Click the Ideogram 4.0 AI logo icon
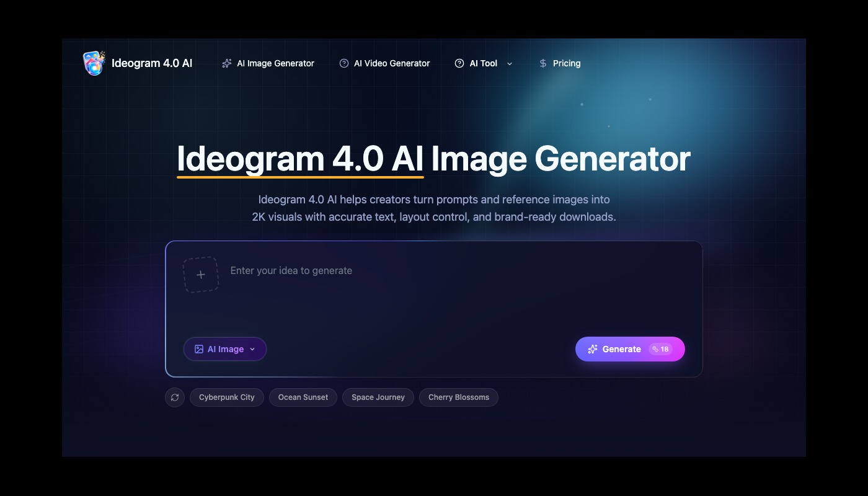This screenshot has height=496, width=868. pyautogui.click(x=94, y=63)
